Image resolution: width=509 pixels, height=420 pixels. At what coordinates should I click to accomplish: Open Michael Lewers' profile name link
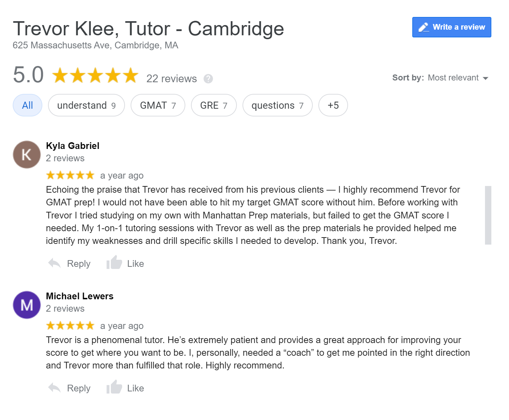[80, 296]
